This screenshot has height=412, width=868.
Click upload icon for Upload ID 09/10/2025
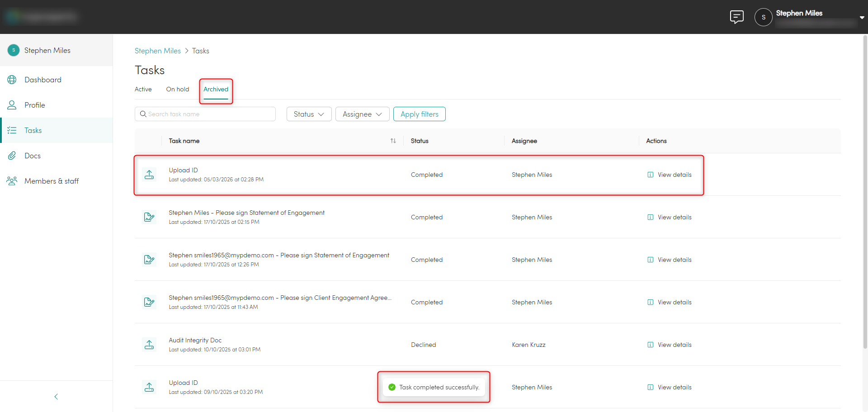[x=149, y=387]
